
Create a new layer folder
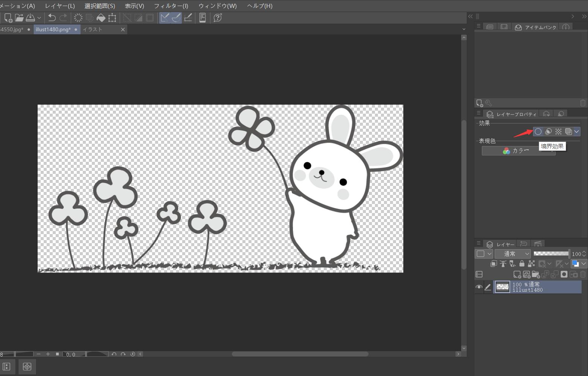(x=536, y=274)
